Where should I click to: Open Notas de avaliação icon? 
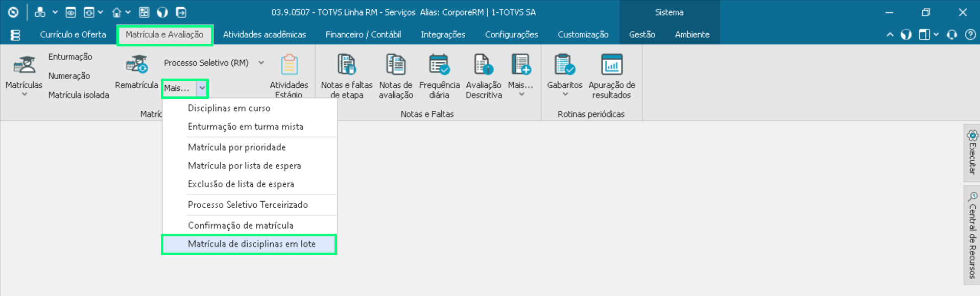coord(396,65)
